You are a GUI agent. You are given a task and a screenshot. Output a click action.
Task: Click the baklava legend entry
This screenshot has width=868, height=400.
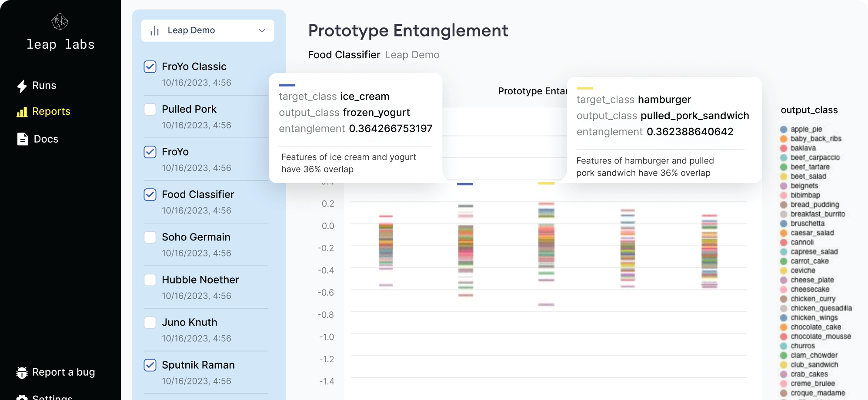point(803,148)
